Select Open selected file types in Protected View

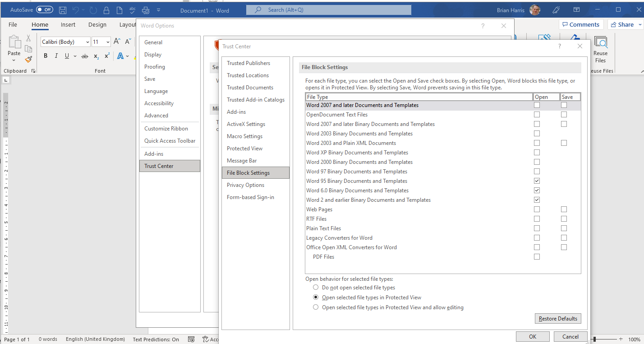[316, 298]
